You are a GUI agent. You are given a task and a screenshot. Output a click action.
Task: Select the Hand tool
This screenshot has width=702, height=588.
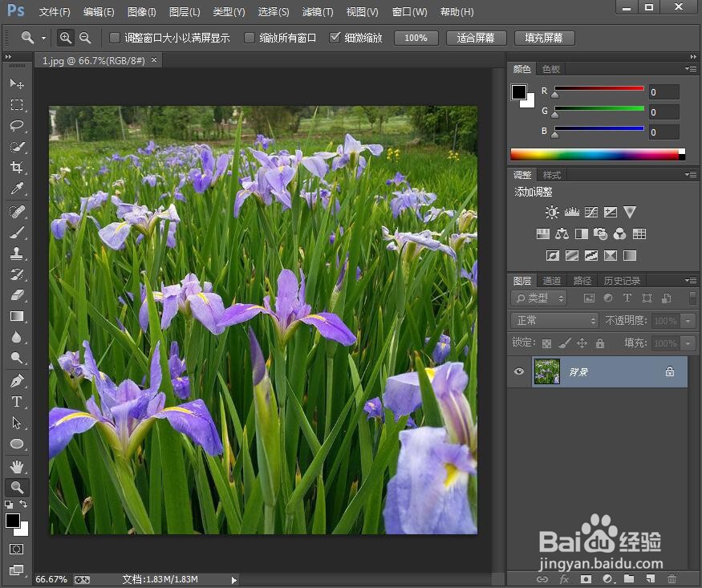tap(17, 467)
